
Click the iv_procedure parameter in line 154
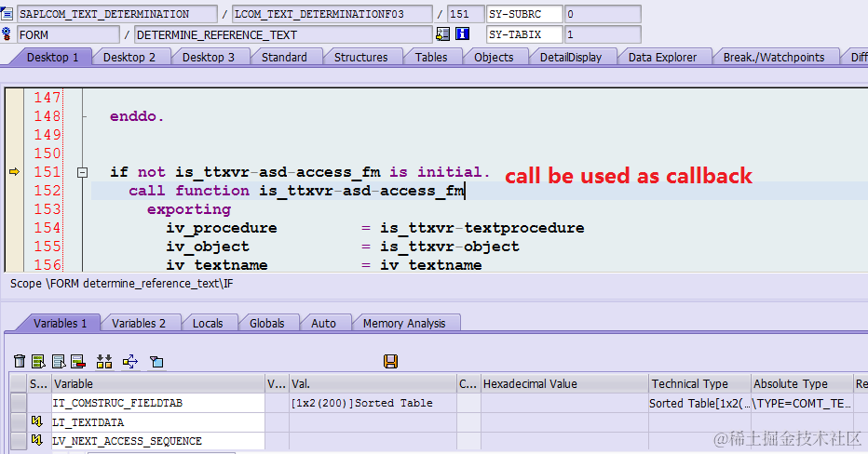click(222, 228)
